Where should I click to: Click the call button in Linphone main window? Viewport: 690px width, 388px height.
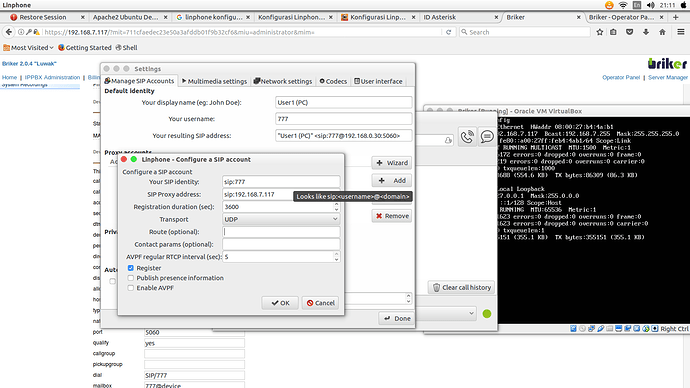(467, 137)
